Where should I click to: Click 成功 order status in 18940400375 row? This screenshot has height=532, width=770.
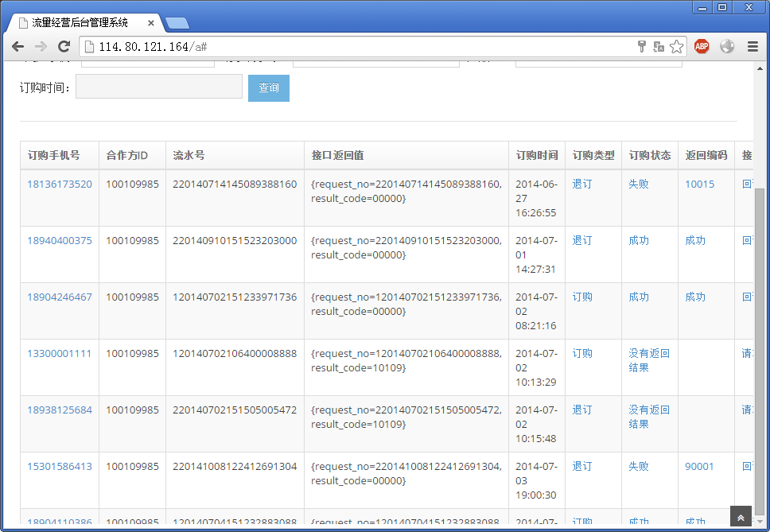coord(639,240)
